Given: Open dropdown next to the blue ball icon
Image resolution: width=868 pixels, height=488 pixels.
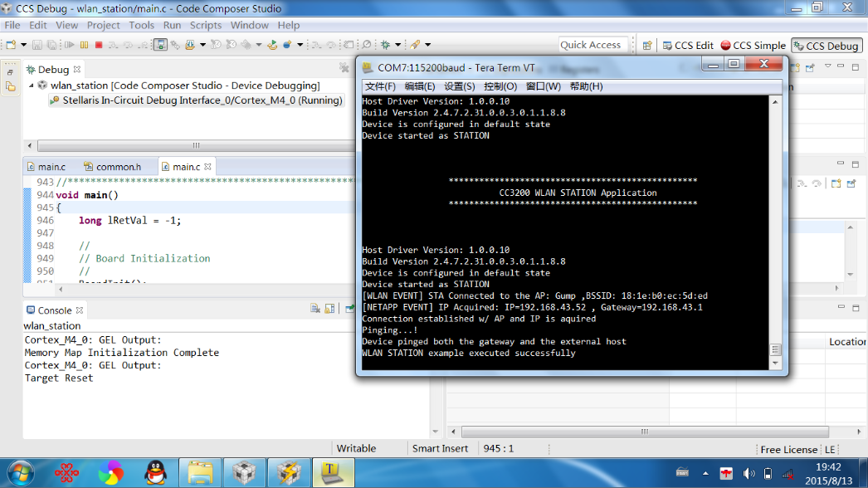Looking at the screenshot, I should coord(300,44).
